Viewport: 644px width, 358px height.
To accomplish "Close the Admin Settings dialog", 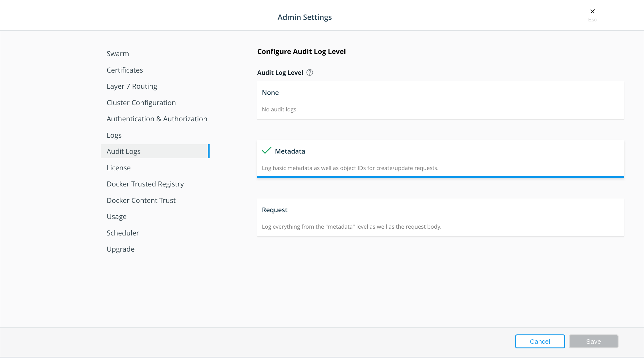I will (x=592, y=11).
